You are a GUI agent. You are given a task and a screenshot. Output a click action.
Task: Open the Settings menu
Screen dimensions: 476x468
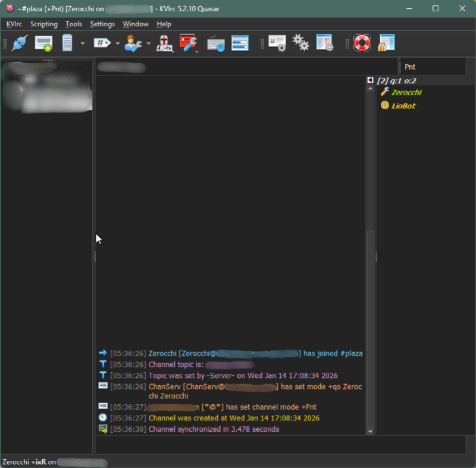click(102, 24)
